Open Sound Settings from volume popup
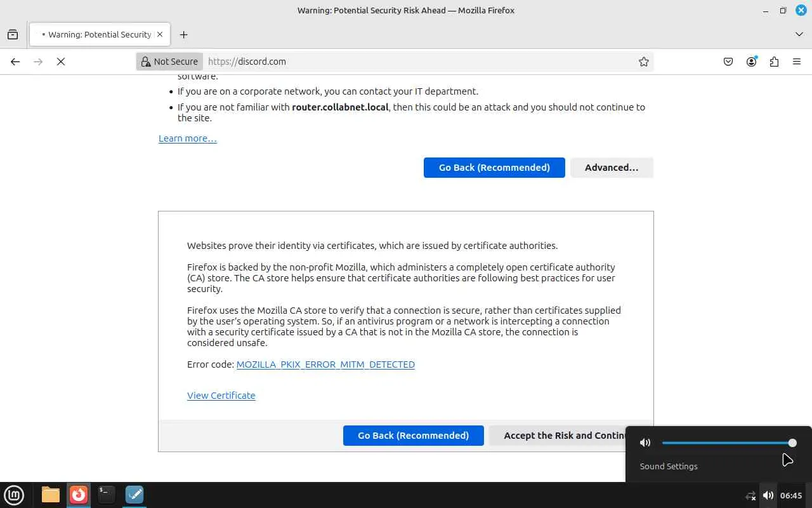Screen dimensions: 812x508 (x=669, y=466)
